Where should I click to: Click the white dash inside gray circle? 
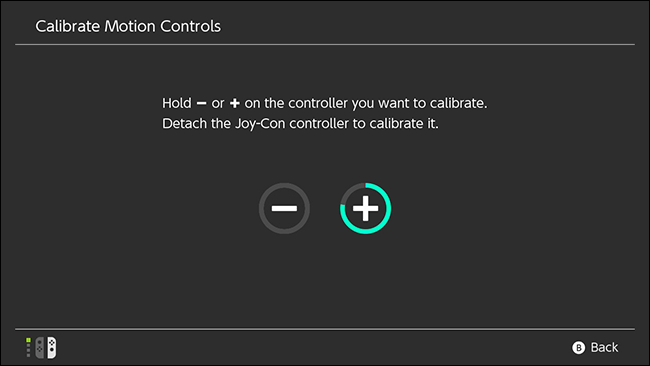point(284,208)
